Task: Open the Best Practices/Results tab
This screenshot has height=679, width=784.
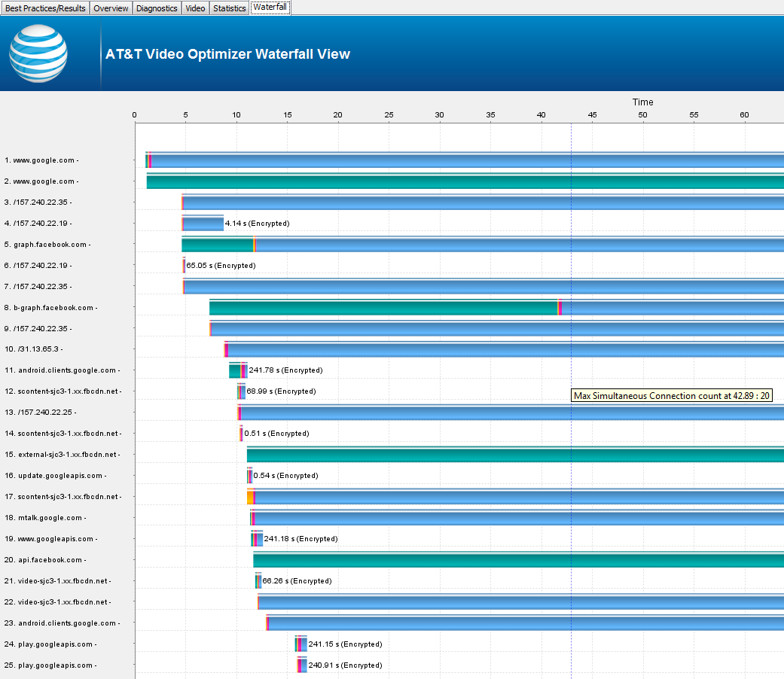Action: coord(45,8)
